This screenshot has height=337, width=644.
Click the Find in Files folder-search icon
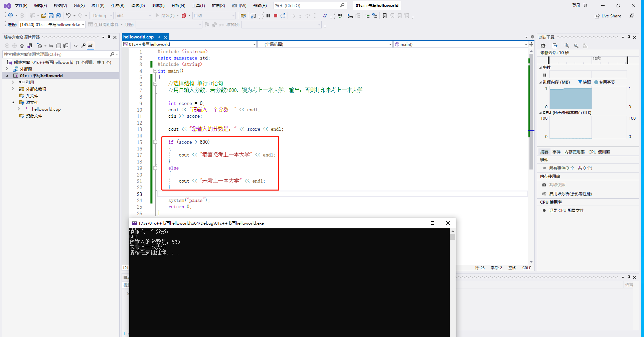(243, 16)
